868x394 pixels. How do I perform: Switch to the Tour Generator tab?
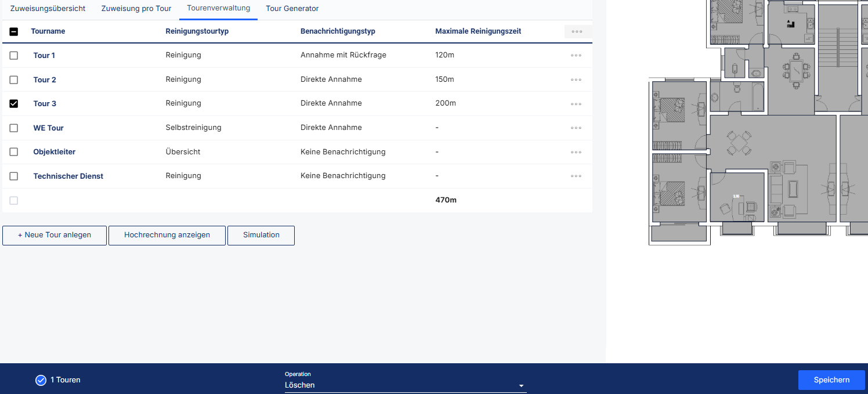point(292,9)
